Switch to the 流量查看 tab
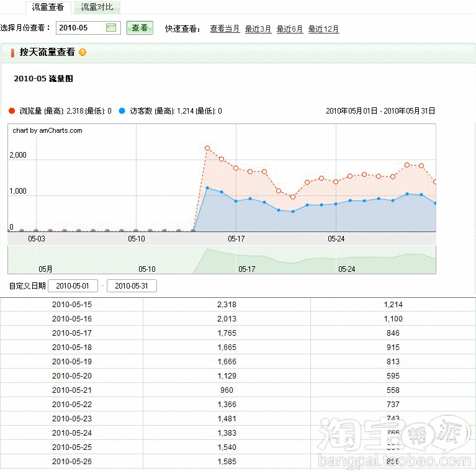This screenshot has width=476, height=471. point(48,7)
